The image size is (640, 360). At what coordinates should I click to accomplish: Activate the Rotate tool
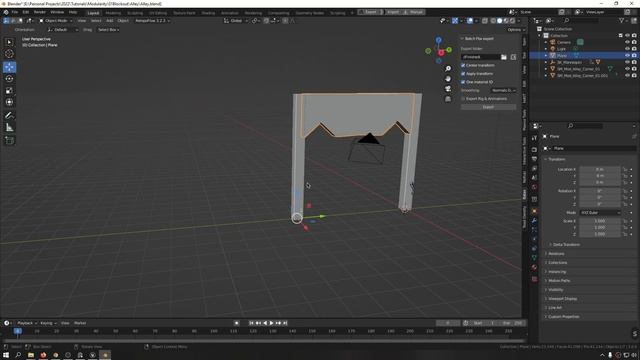click(x=9, y=79)
